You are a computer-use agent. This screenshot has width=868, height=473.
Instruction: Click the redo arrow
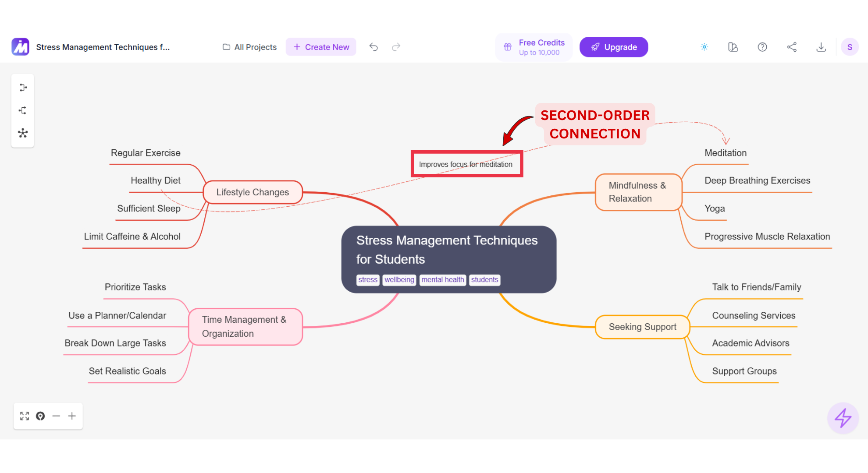click(x=396, y=47)
